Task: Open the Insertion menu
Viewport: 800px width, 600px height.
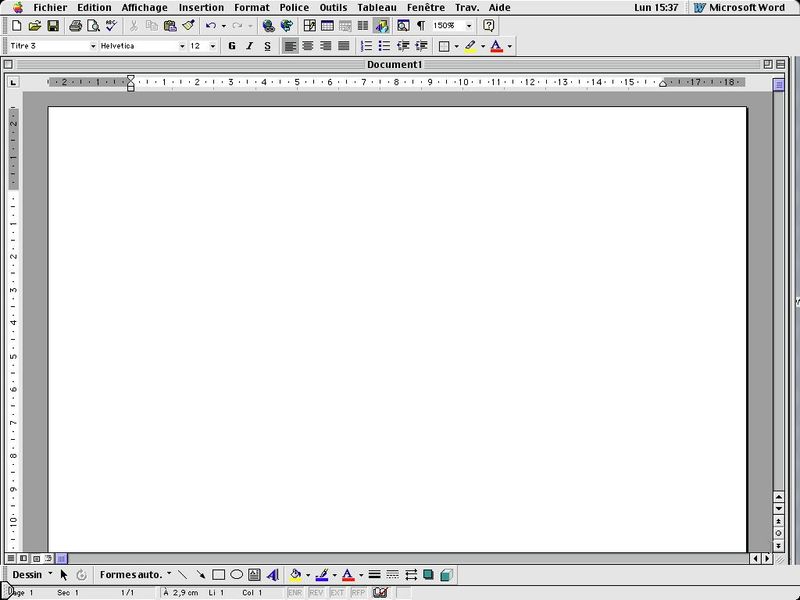Action: coord(201,8)
